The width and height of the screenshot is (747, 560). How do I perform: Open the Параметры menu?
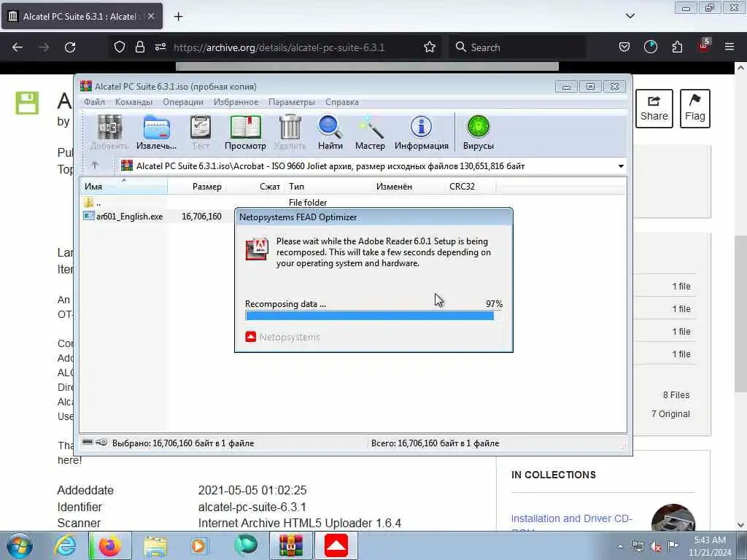(x=292, y=102)
